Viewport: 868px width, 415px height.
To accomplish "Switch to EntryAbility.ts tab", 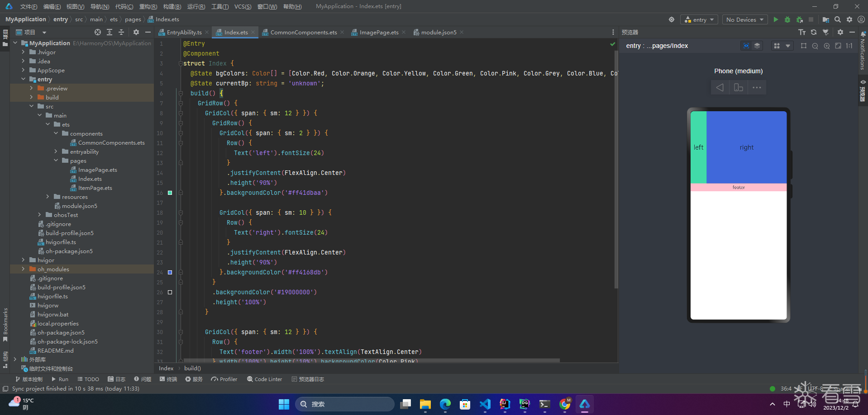I will coord(184,32).
